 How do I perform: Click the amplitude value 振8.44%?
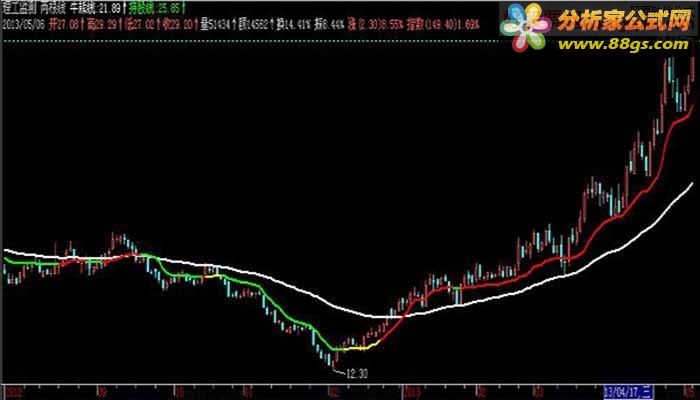tap(329, 24)
